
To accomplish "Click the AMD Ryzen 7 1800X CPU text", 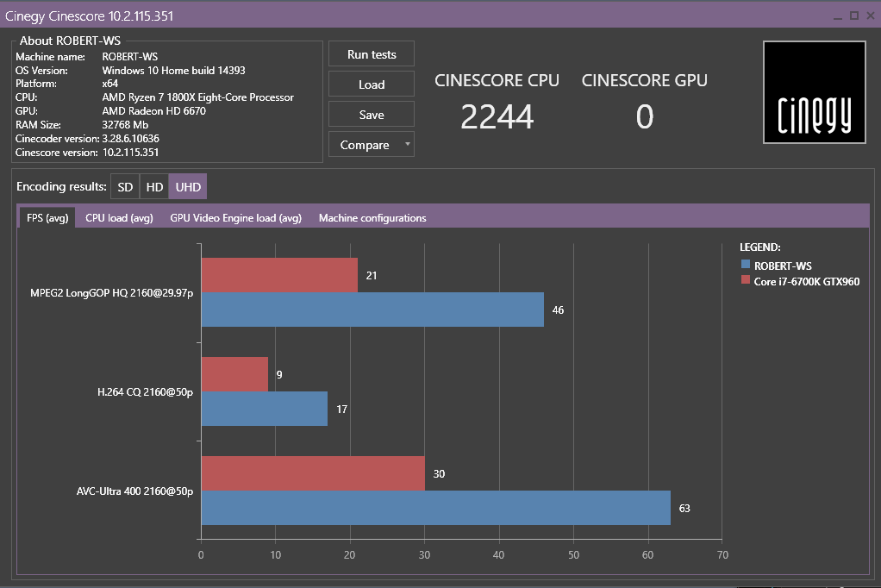I will coord(197,97).
